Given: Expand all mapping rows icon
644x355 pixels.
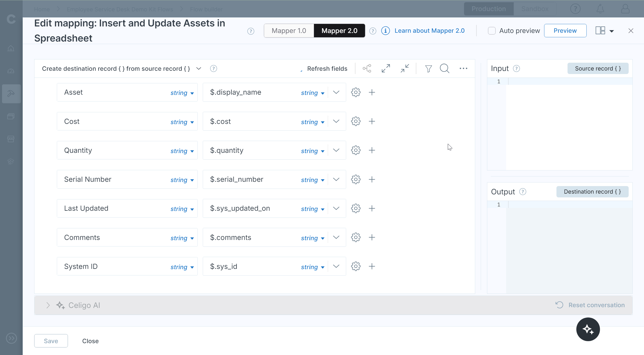Looking at the screenshot, I should (x=386, y=68).
